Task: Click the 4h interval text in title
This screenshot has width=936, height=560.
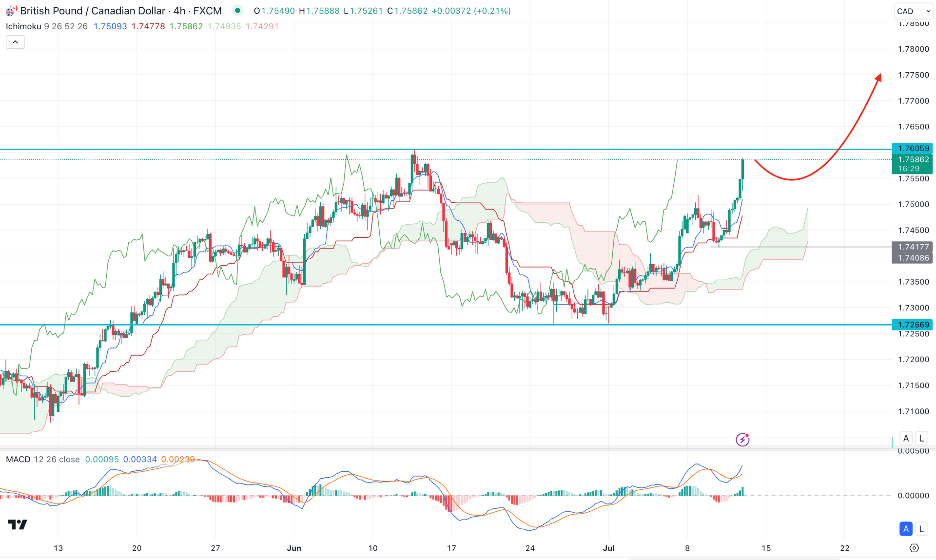Action: (x=179, y=11)
